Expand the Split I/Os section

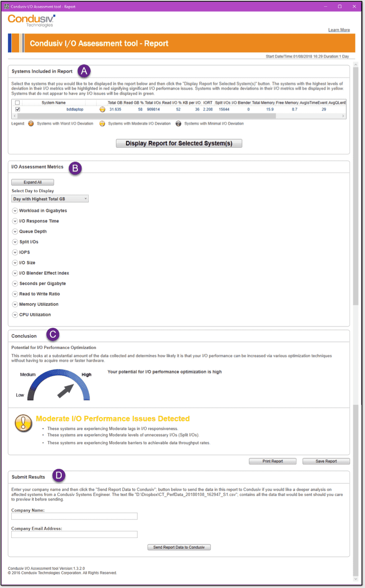click(15, 242)
